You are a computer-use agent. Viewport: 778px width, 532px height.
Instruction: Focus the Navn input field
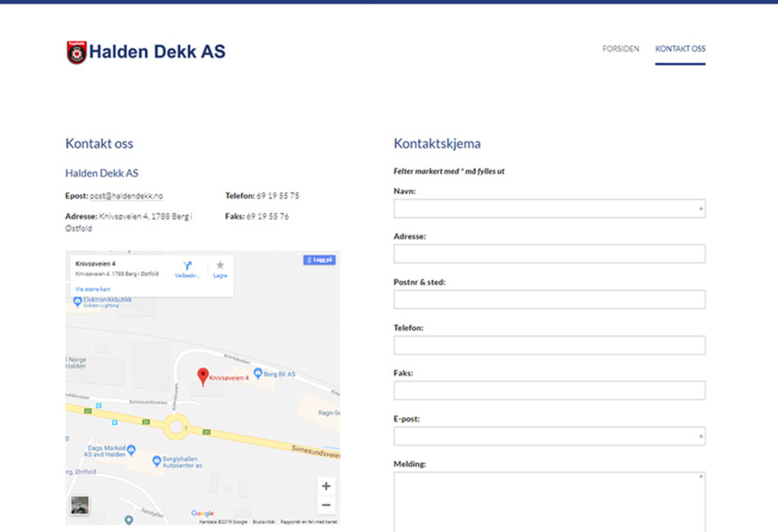point(549,208)
